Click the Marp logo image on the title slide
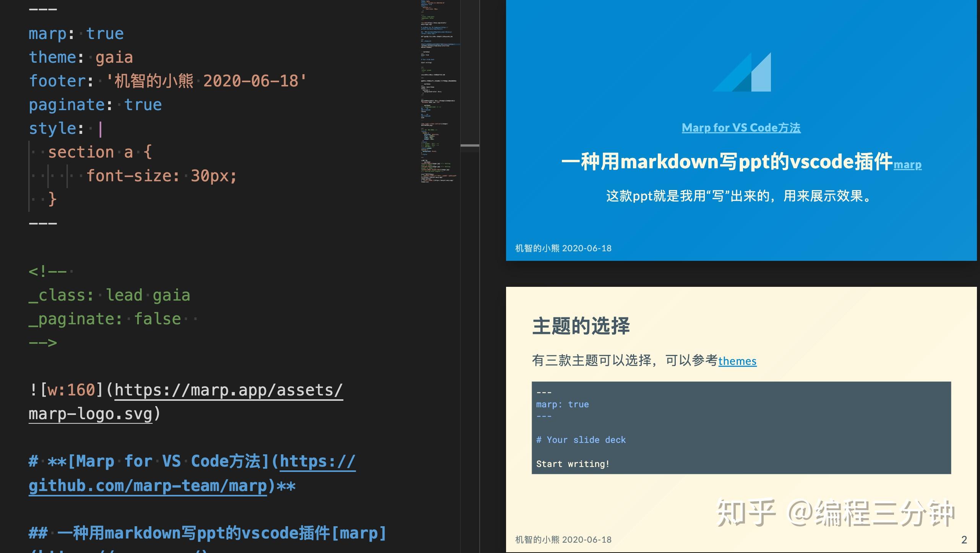This screenshot has width=980, height=553. (x=742, y=71)
